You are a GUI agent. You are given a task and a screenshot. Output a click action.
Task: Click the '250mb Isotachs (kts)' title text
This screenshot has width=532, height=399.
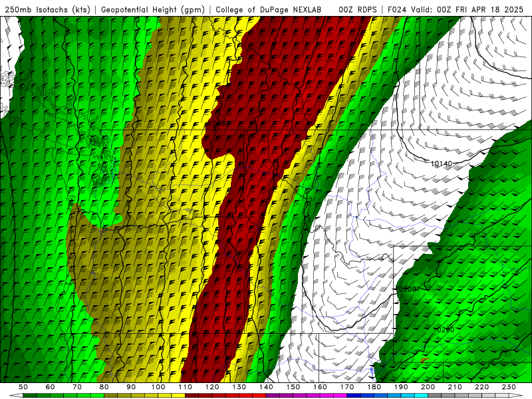[x=47, y=9]
